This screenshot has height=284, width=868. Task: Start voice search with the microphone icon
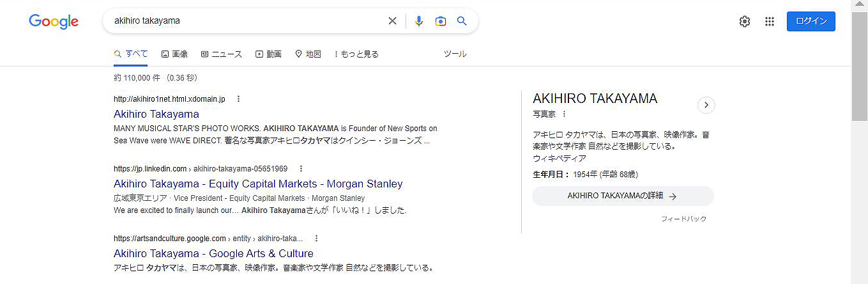point(419,21)
